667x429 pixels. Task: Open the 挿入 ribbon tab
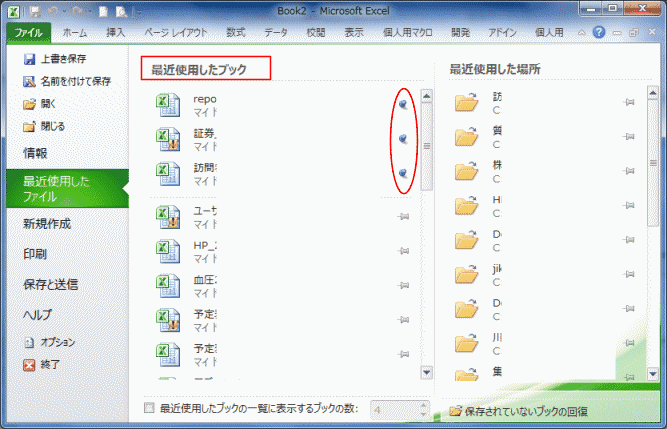coord(116,33)
